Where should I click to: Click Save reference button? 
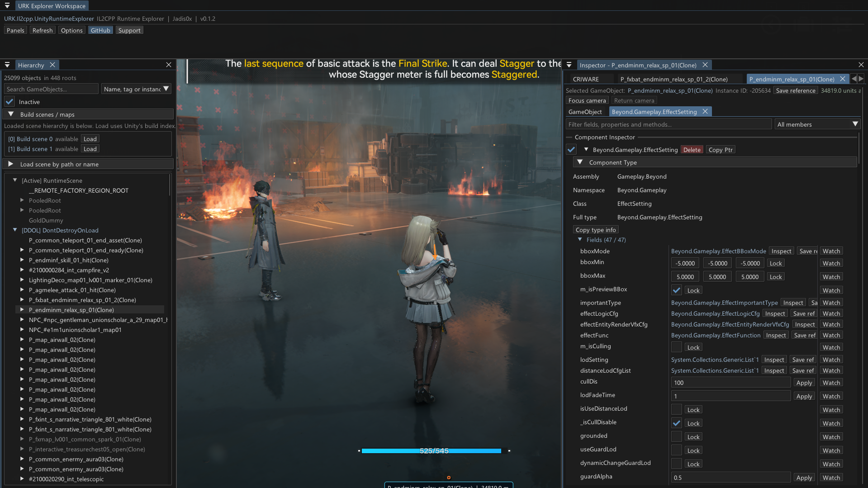tap(796, 90)
